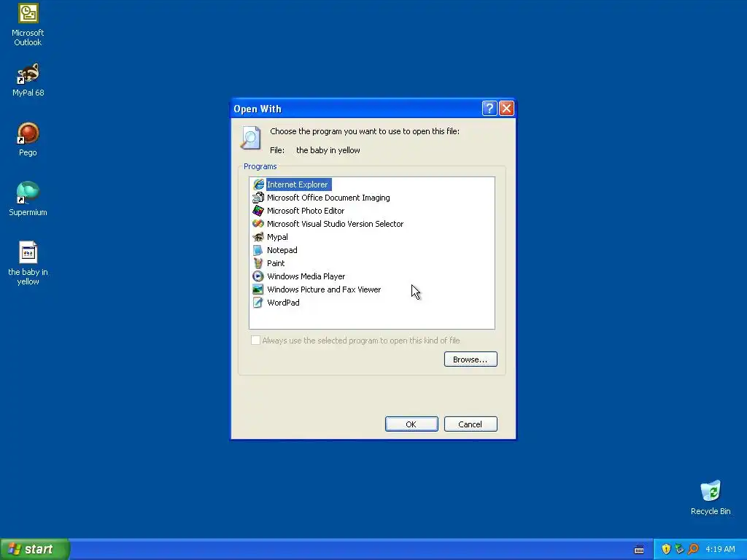Toggle 'Always use the selected program' checkbox

[256, 340]
